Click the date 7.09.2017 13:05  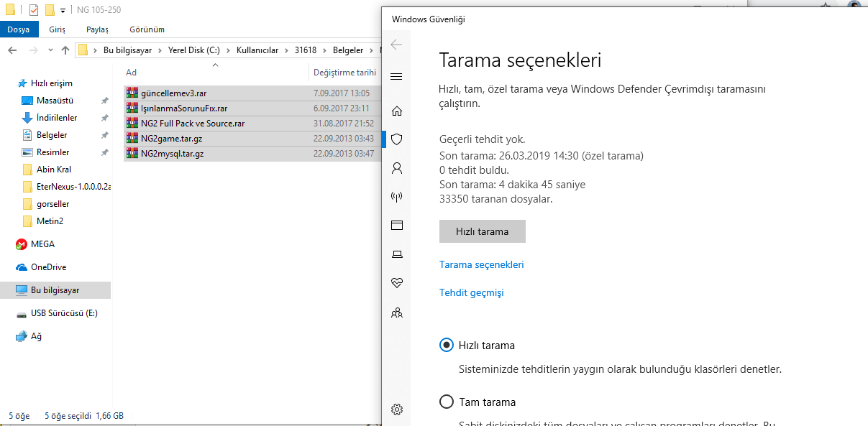[x=342, y=93]
